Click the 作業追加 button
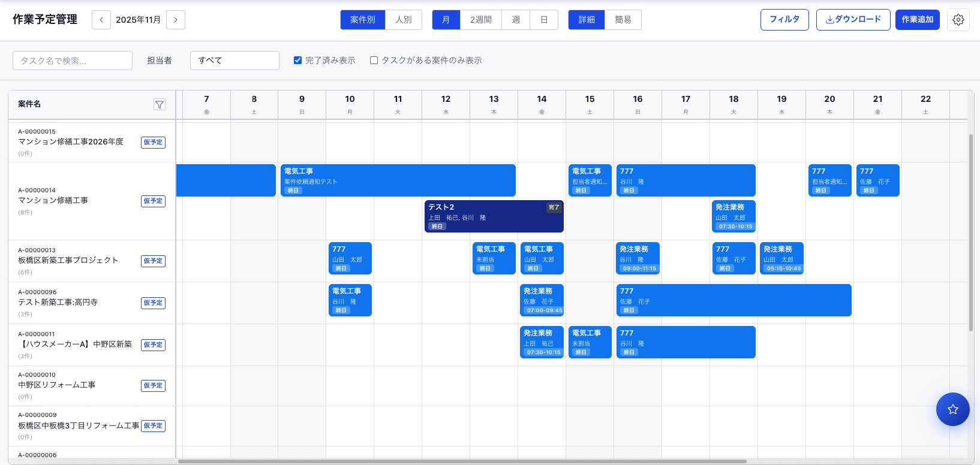Image resolution: width=980 pixels, height=465 pixels. (917, 20)
